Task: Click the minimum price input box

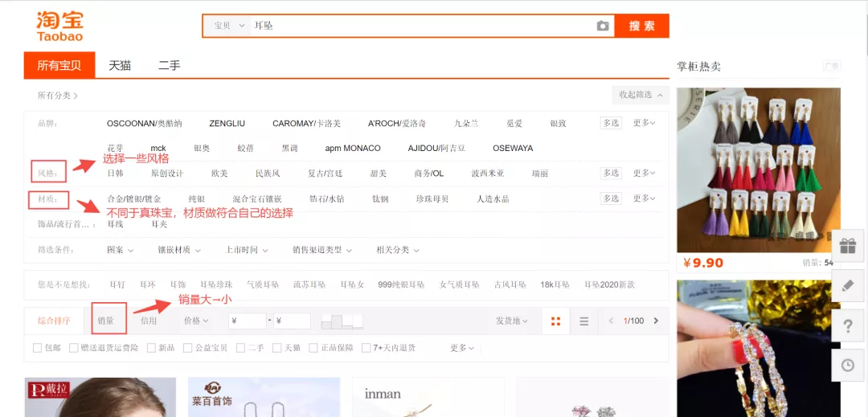Action: (x=248, y=321)
